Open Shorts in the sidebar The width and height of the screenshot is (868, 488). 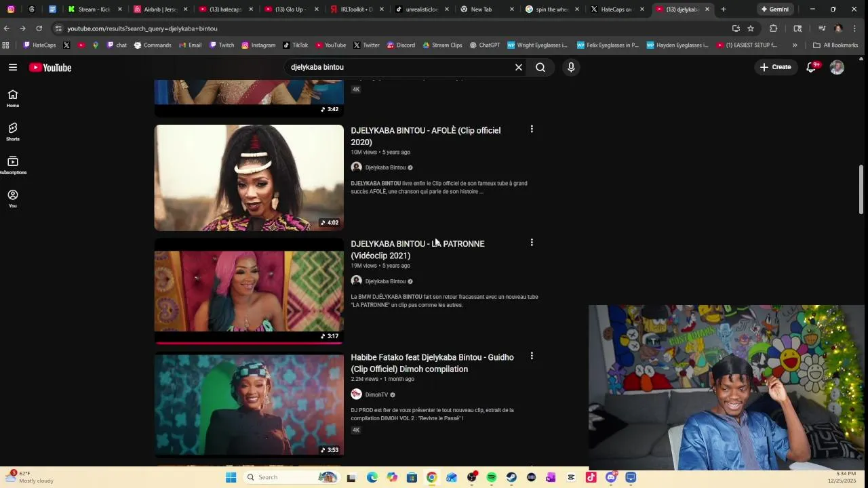click(13, 132)
